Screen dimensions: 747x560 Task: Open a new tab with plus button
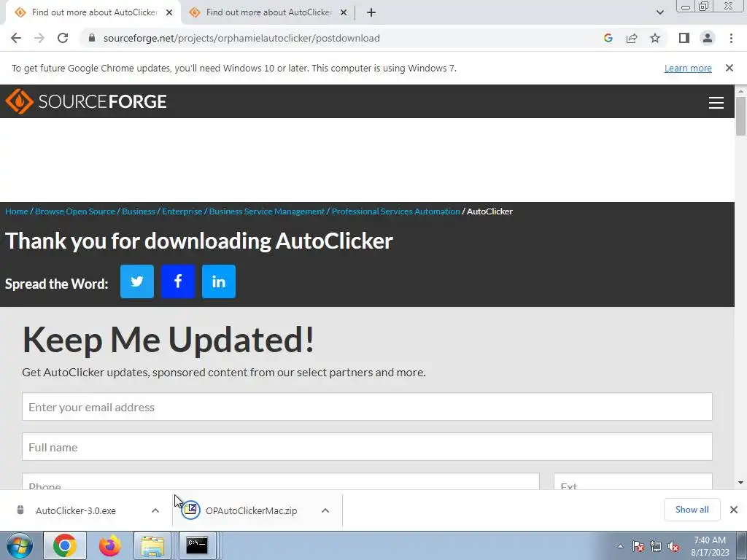(x=371, y=12)
